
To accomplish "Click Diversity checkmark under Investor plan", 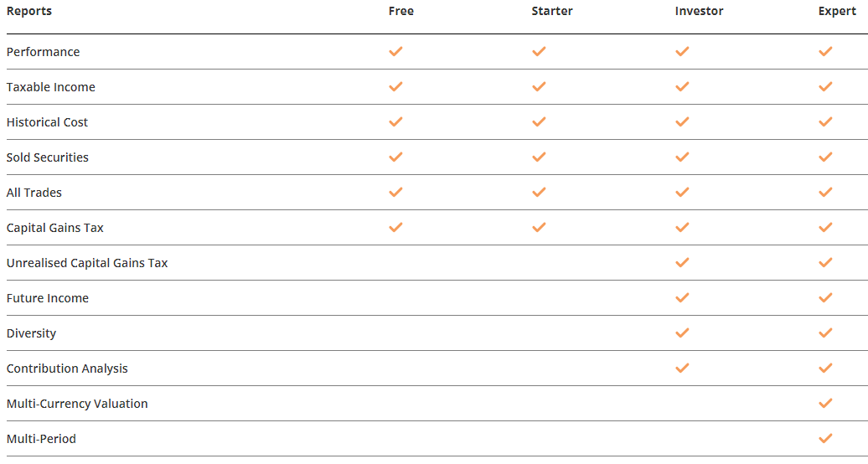I will pyautogui.click(x=682, y=333).
